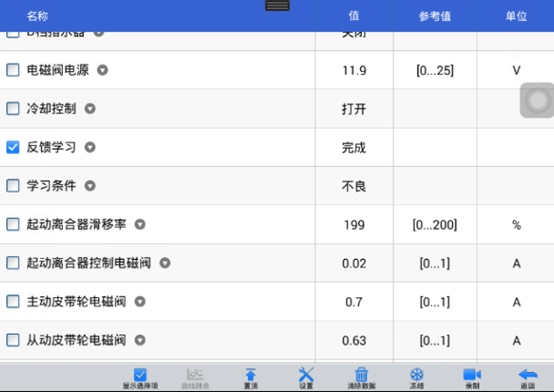Viewport: 554px width, 392px height.
Task: Uncheck the 反馈学习 checkbox
Action: tap(13, 147)
